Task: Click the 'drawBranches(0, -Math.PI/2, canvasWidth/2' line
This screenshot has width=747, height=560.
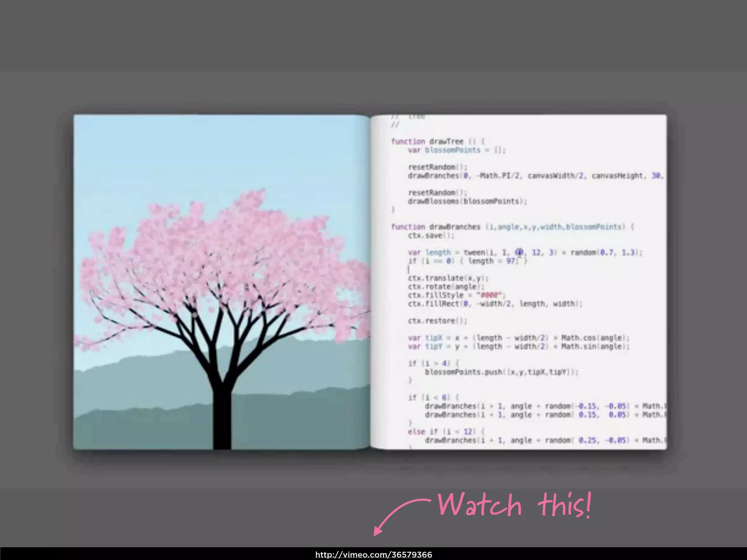Action: pos(535,176)
